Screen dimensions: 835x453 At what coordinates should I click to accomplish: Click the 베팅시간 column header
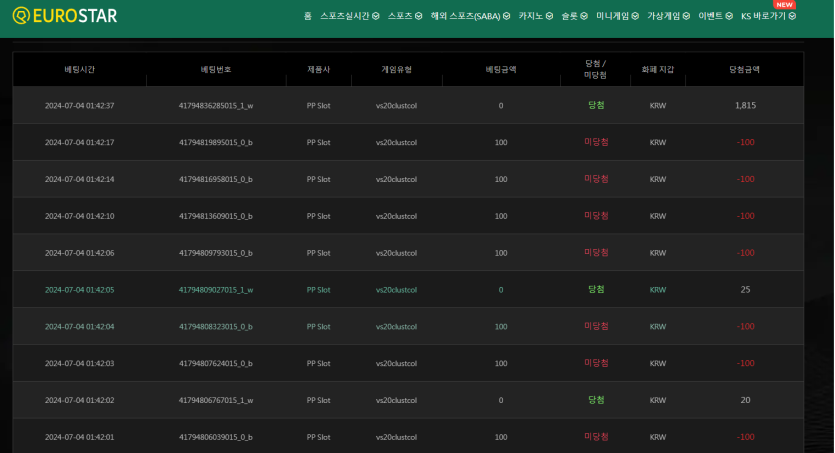[79, 69]
